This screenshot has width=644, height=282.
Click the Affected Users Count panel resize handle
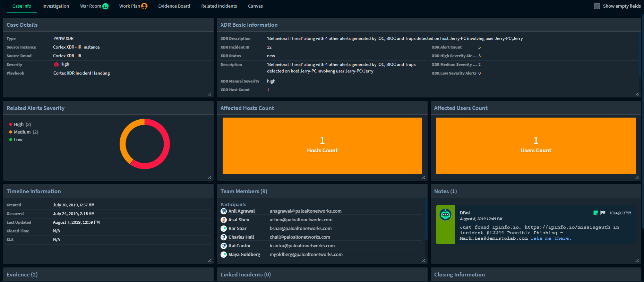[x=637, y=177]
